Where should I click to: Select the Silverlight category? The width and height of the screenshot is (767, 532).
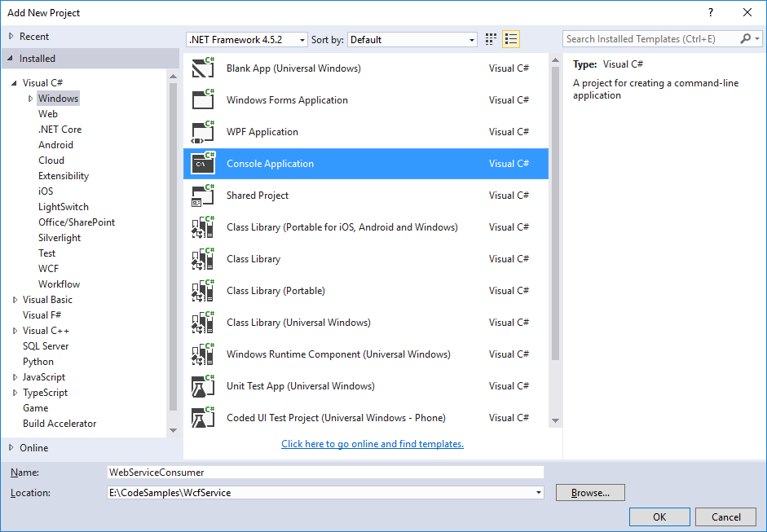60,238
